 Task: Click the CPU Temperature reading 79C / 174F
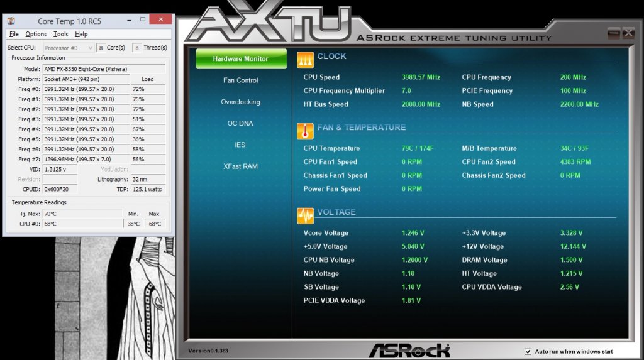coord(418,148)
